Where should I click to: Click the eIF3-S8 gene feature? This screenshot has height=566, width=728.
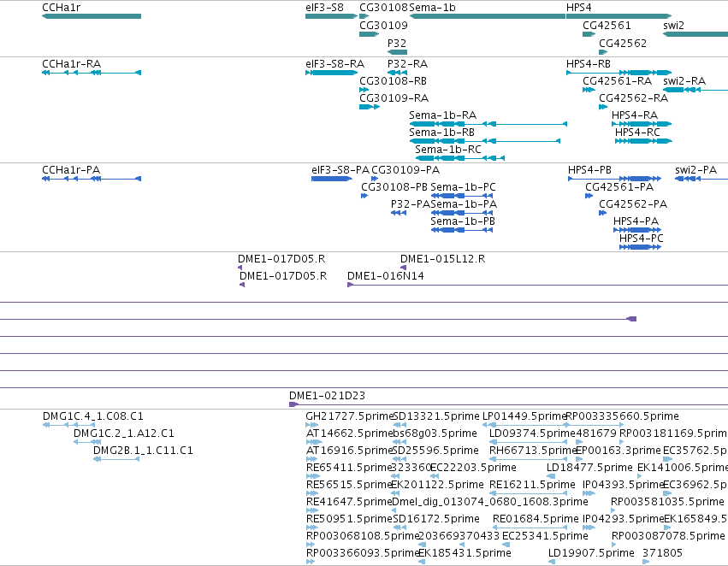click(332, 16)
